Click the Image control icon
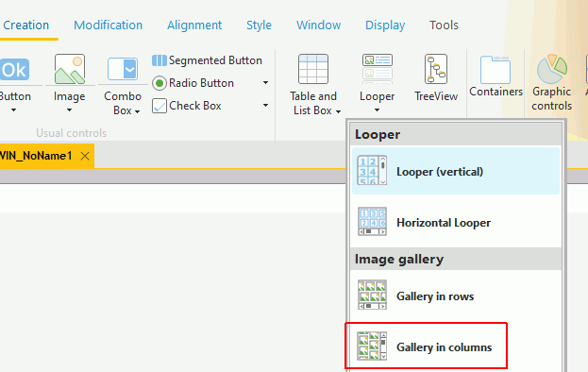Image resolution: width=588 pixels, height=372 pixels. click(70, 69)
